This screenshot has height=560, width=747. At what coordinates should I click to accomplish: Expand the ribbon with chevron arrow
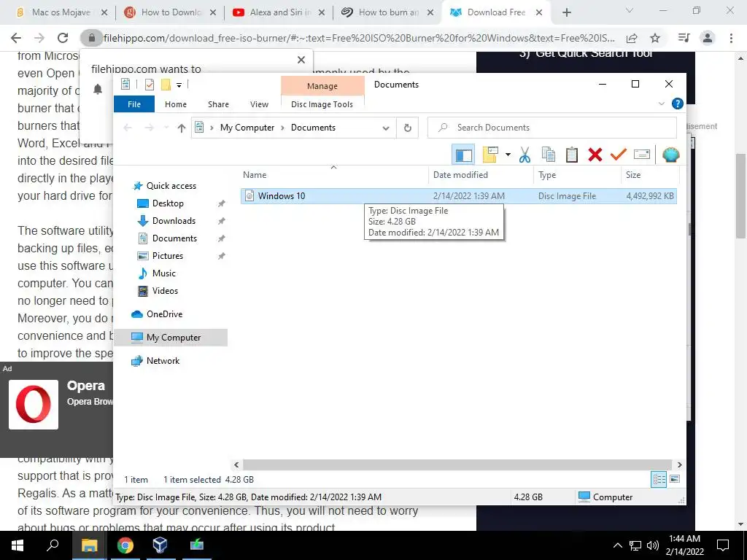click(661, 104)
